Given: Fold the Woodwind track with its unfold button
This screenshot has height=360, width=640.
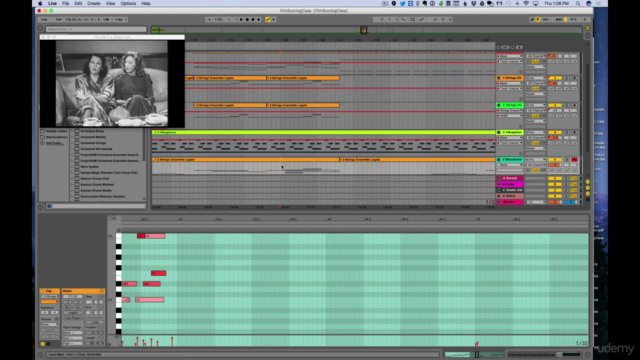Looking at the screenshot, I should pyautogui.click(x=498, y=160).
